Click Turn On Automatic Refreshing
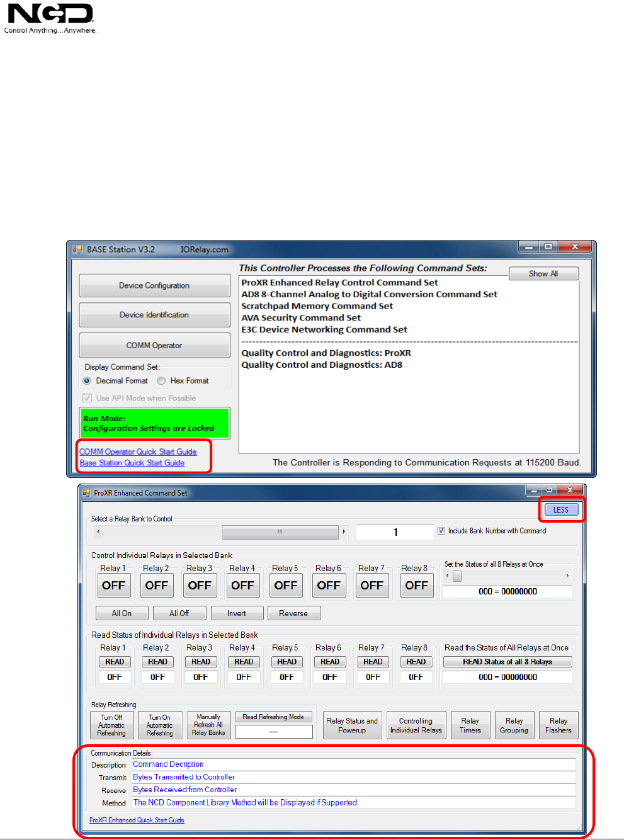The width and height of the screenshot is (624, 840). (160, 725)
